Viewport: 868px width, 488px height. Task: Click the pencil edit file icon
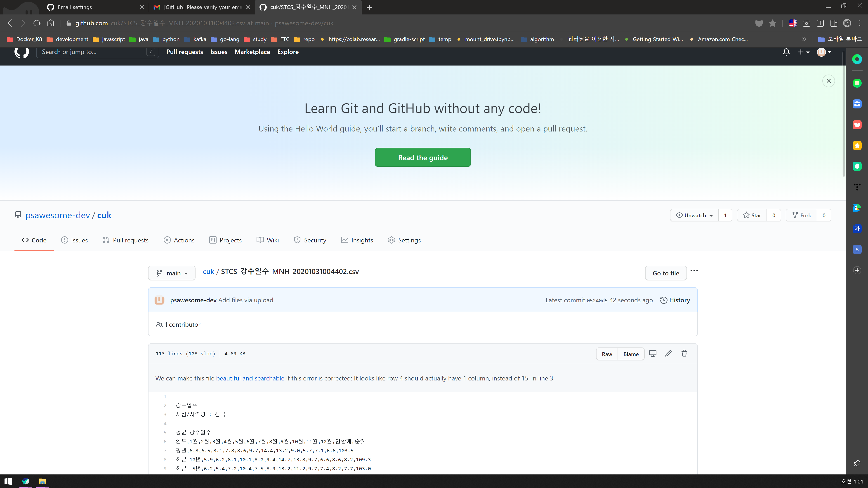click(668, 353)
